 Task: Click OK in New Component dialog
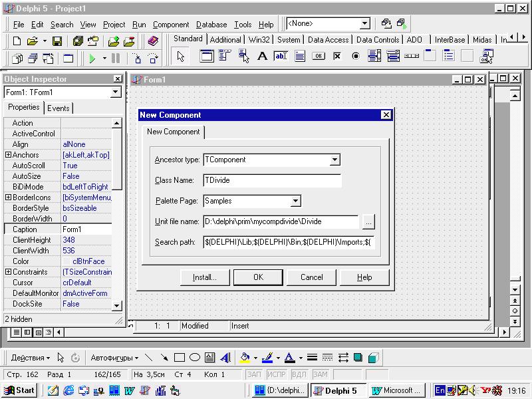coord(258,277)
